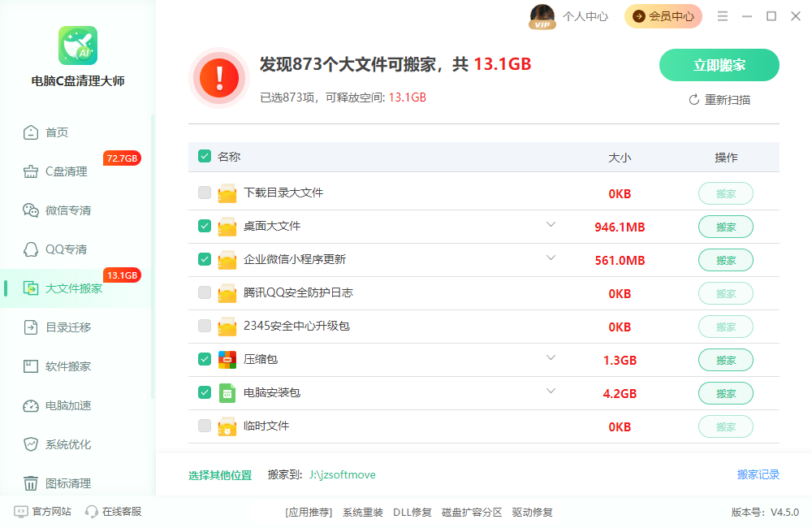Click the 系统优化 shield icon
Viewport: 812px width, 528px height.
[x=31, y=444]
